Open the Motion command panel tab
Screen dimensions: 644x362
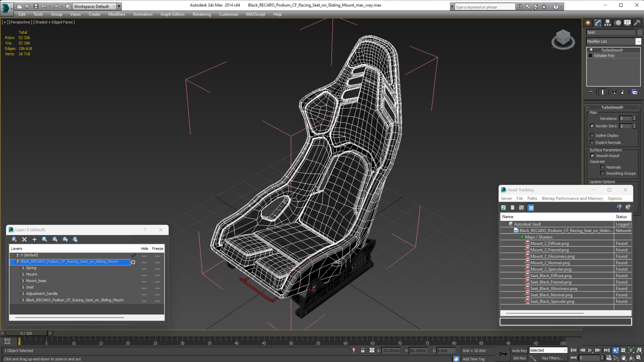click(618, 23)
